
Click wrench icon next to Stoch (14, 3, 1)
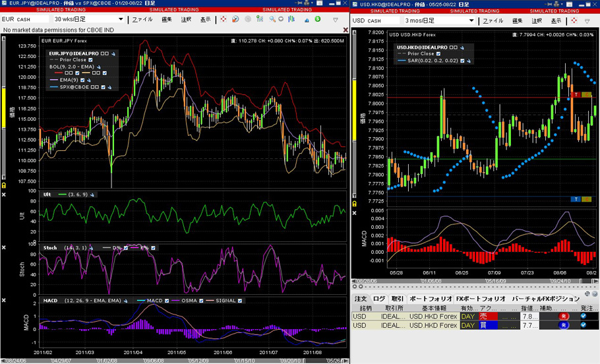tap(91, 248)
